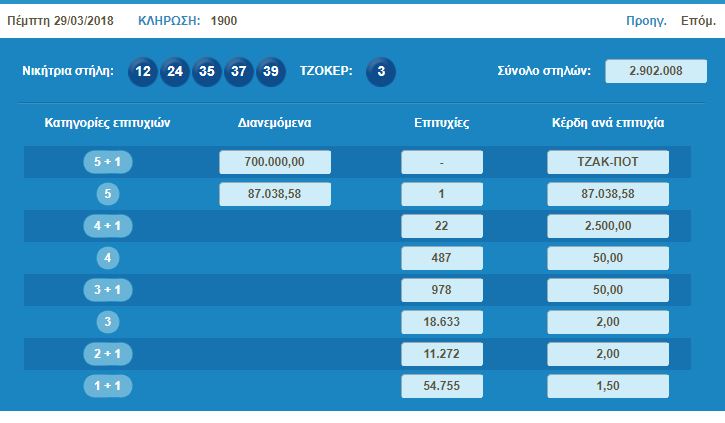Viewport: 725px width, 423px height.
Task: Click the 2,00 prize in category 3 row
Action: coord(608,322)
